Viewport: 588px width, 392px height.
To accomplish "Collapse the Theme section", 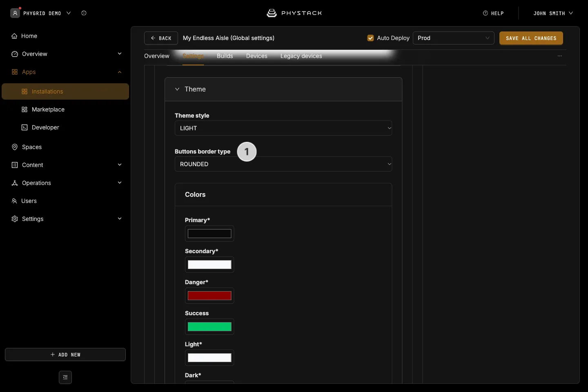I will pyautogui.click(x=177, y=89).
